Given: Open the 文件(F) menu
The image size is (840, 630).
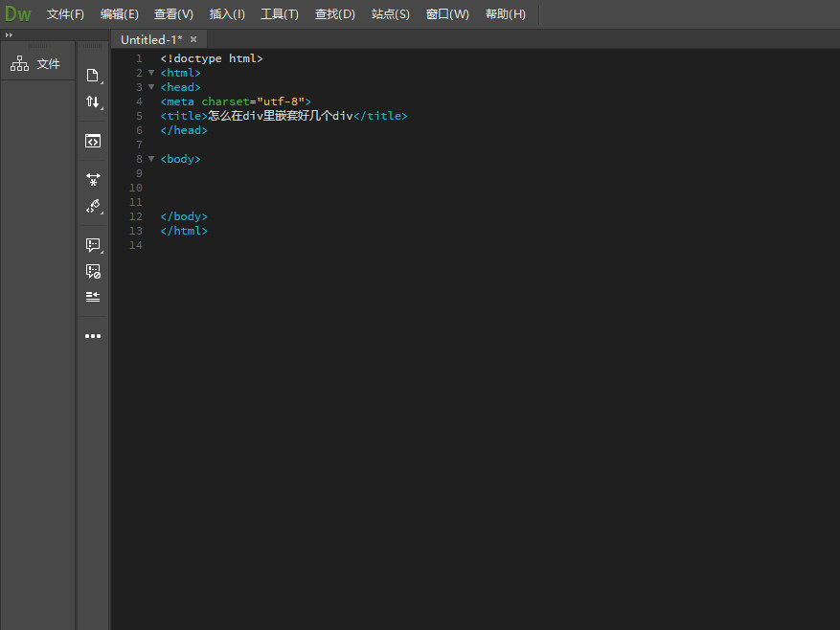Looking at the screenshot, I should click(65, 14).
